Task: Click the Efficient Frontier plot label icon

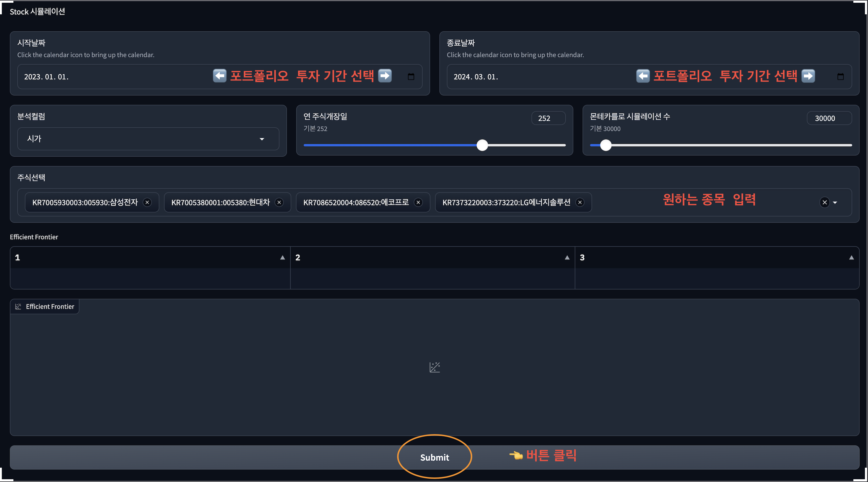Action: [19, 307]
